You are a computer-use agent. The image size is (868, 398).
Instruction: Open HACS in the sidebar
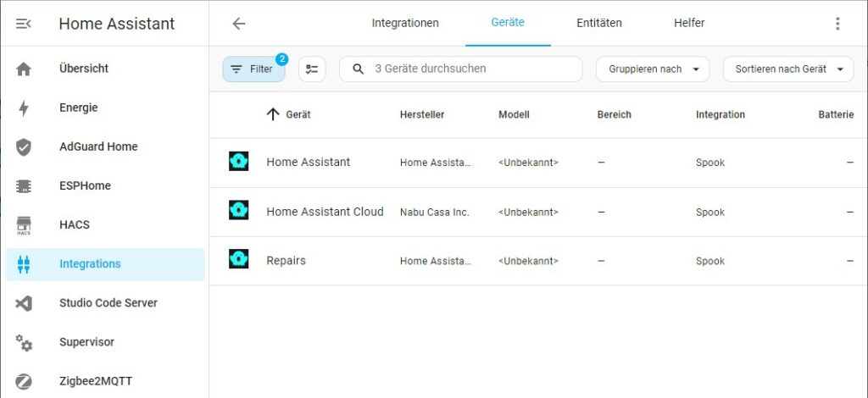pyautogui.click(x=105, y=225)
